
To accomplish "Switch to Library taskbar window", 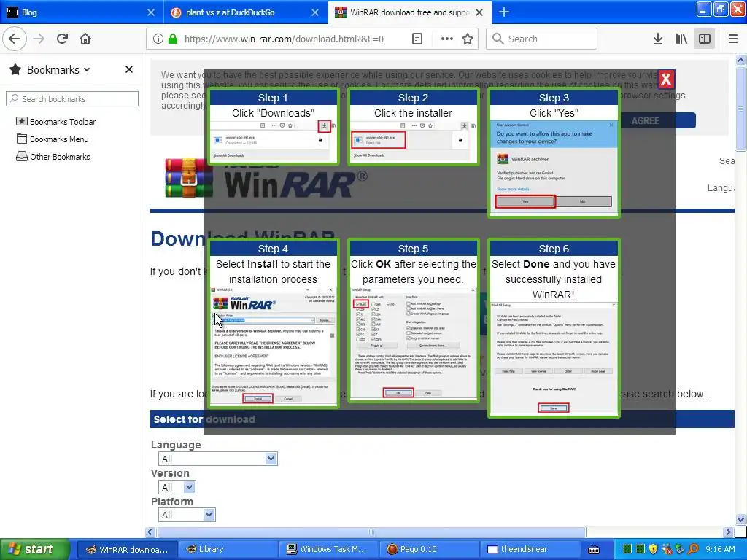I will (x=227, y=549).
